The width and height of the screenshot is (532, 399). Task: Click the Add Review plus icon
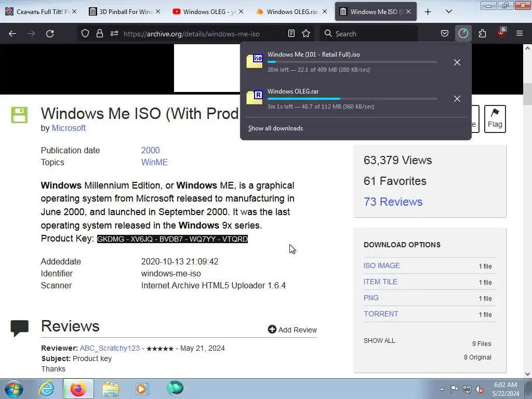tap(272, 329)
